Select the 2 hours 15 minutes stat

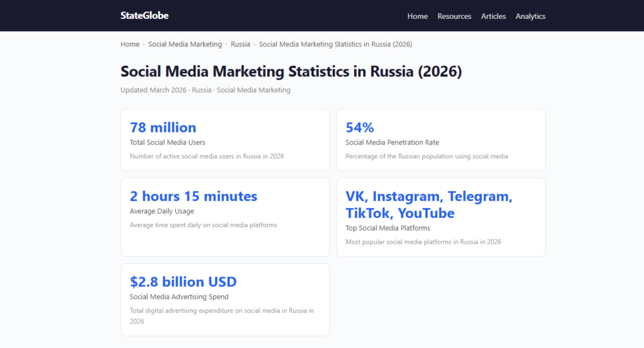(x=193, y=196)
